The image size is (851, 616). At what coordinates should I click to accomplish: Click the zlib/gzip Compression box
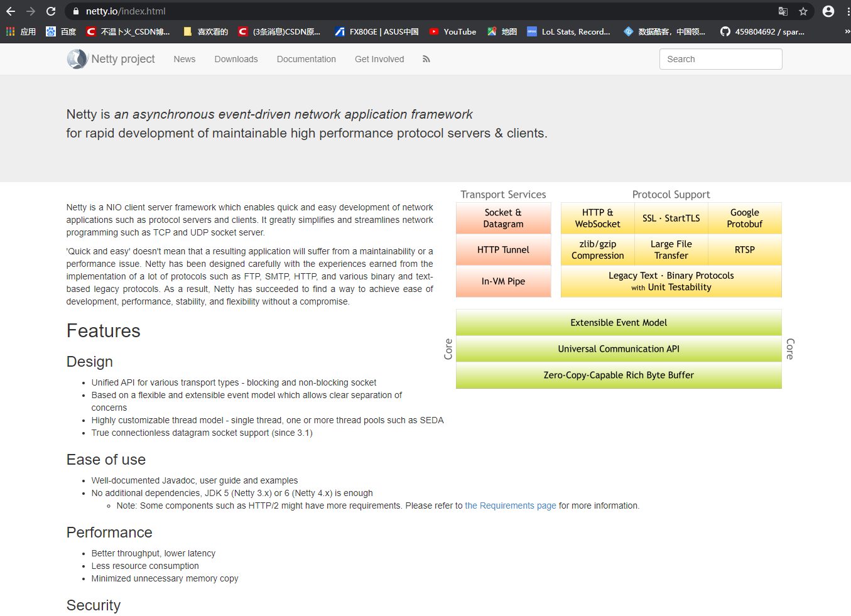(597, 249)
